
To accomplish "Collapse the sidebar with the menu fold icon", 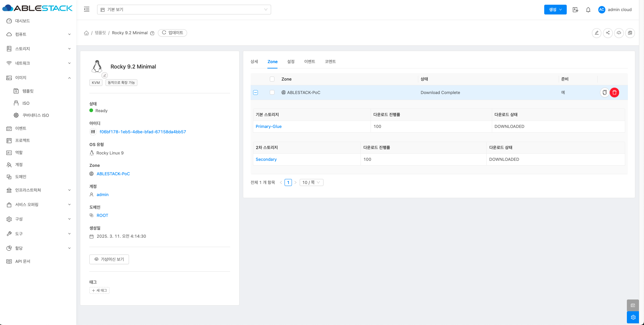I will (x=87, y=9).
